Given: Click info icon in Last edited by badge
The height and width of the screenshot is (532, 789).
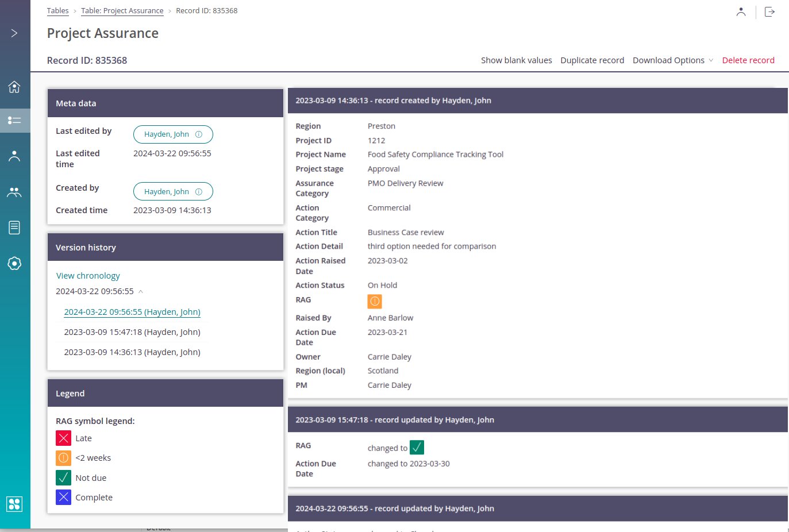Looking at the screenshot, I should [199, 134].
